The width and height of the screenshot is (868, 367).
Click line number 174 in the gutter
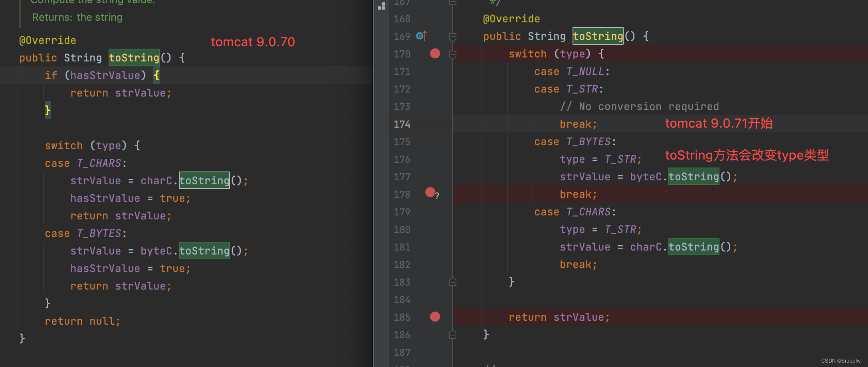(x=402, y=124)
